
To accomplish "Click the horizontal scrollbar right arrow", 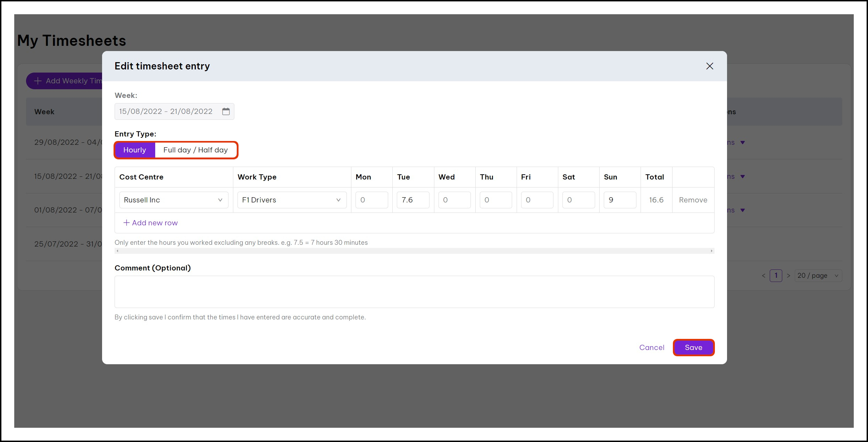I will (711, 251).
